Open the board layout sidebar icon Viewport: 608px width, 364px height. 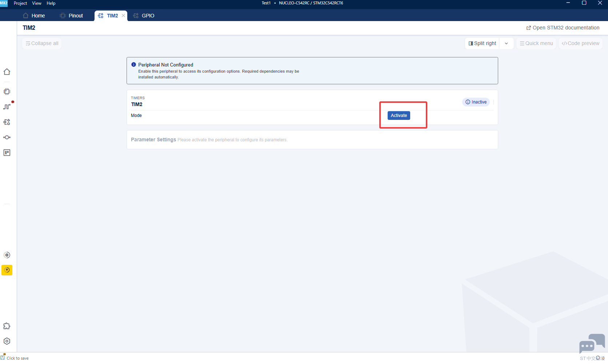pyautogui.click(x=7, y=153)
